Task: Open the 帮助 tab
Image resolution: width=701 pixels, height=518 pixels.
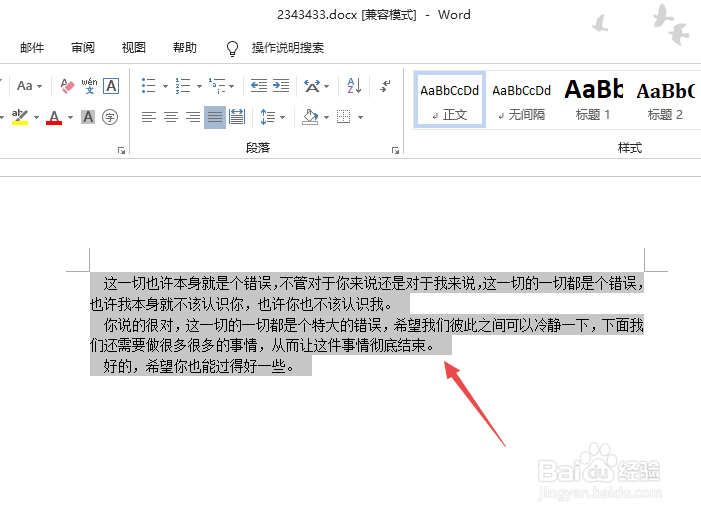Action: [x=185, y=47]
